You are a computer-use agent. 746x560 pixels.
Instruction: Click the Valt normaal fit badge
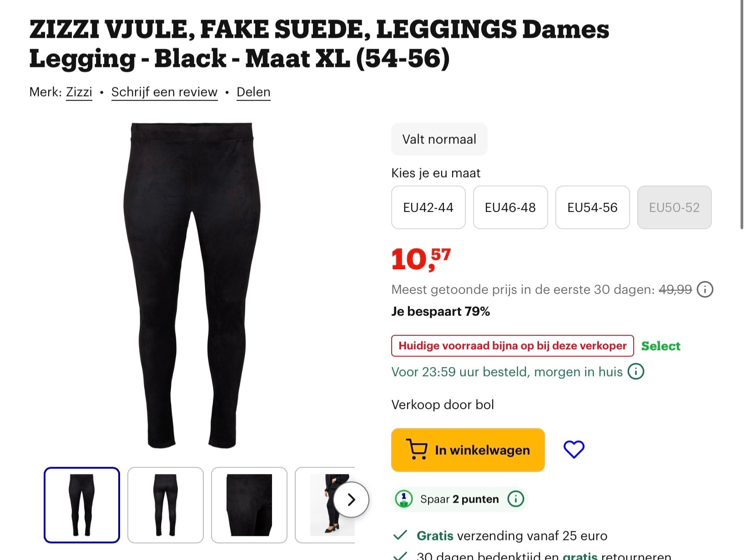pyautogui.click(x=439, y=139)
